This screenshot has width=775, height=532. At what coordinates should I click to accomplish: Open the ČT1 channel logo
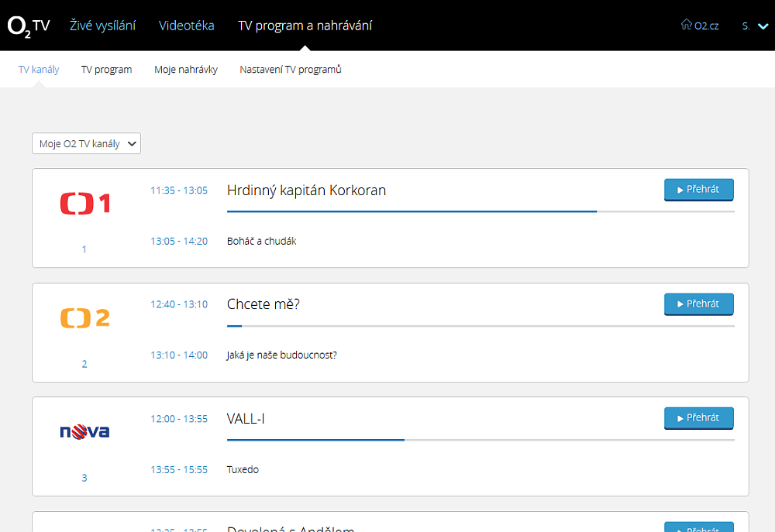(84, 204)
